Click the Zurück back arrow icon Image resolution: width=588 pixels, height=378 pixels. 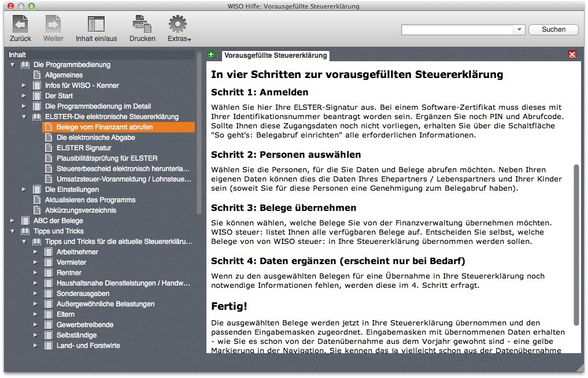21,24
